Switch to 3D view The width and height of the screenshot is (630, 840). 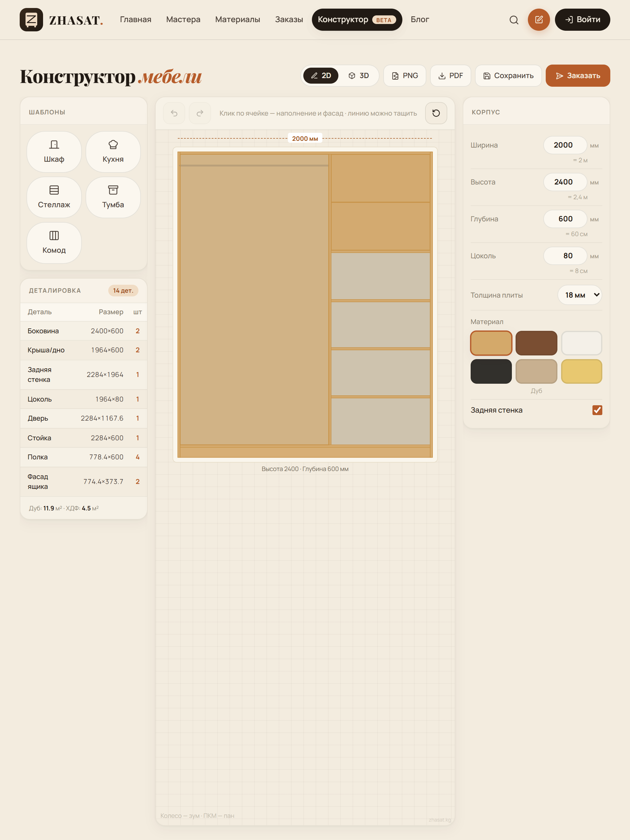tap(358, 76)
